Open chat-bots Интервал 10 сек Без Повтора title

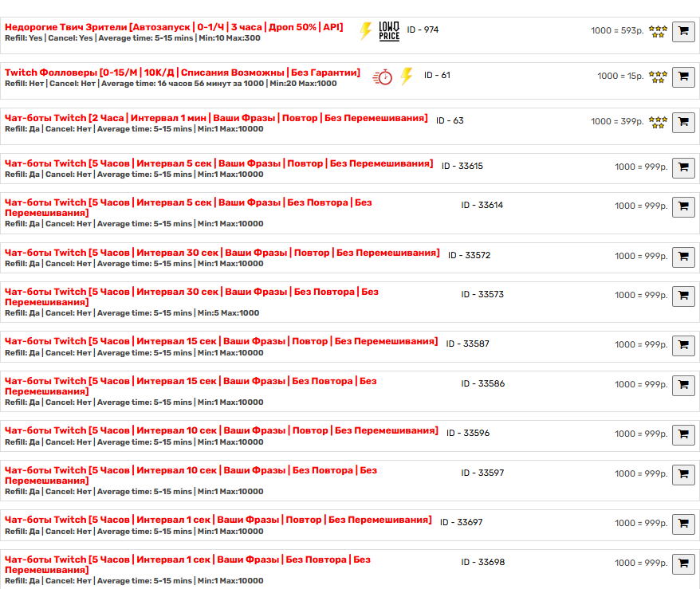191,475
